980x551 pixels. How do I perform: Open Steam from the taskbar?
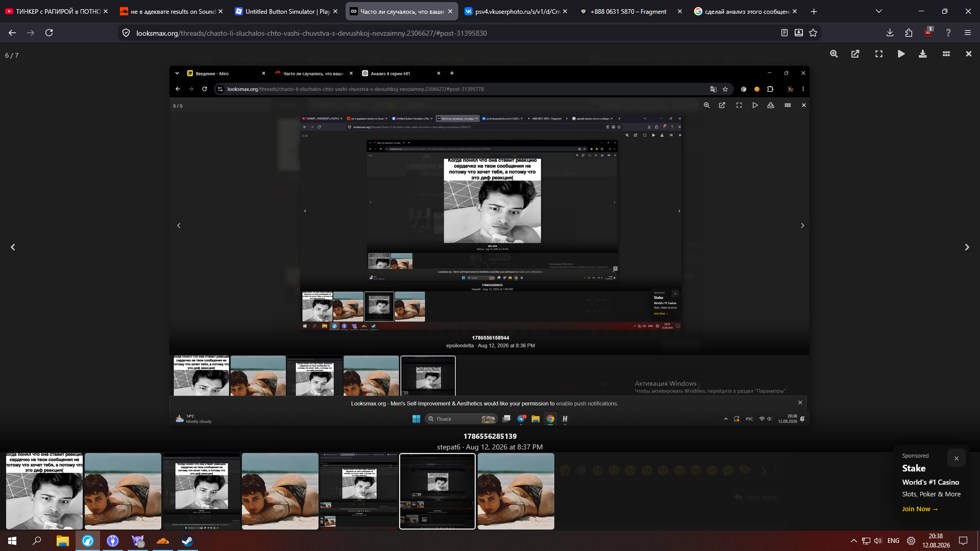click(187, 541)
